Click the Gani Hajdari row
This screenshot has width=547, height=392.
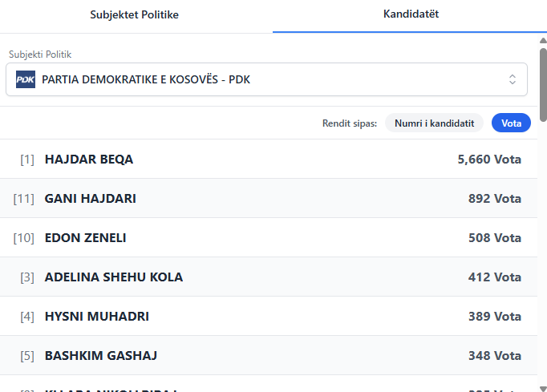[90, 199]
